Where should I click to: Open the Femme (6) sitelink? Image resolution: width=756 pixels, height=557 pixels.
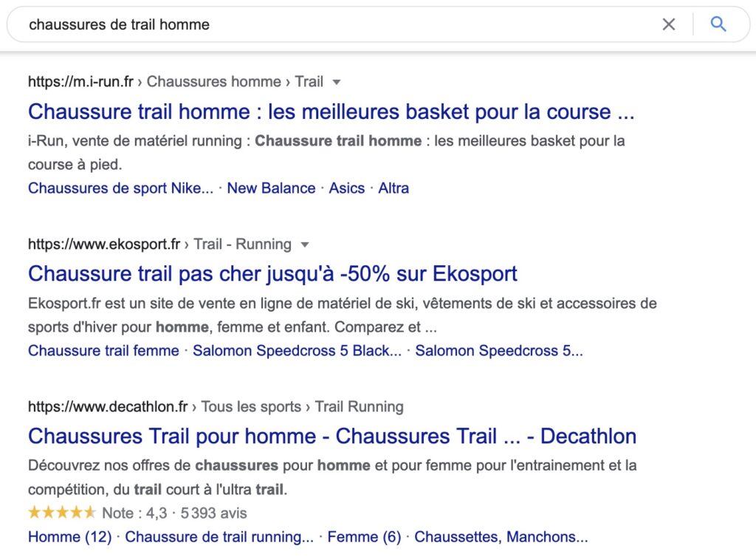click(364, 537)
